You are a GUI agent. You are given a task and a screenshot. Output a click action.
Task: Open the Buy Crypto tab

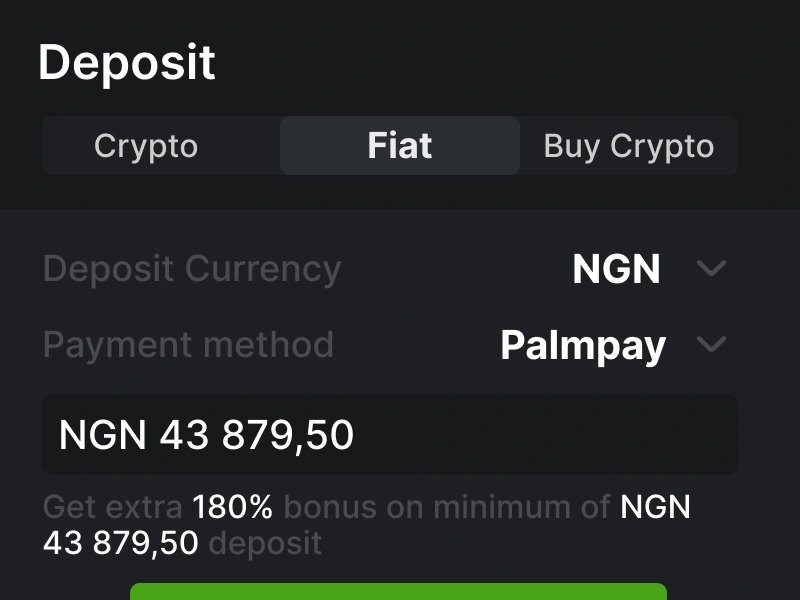point(628,146)
